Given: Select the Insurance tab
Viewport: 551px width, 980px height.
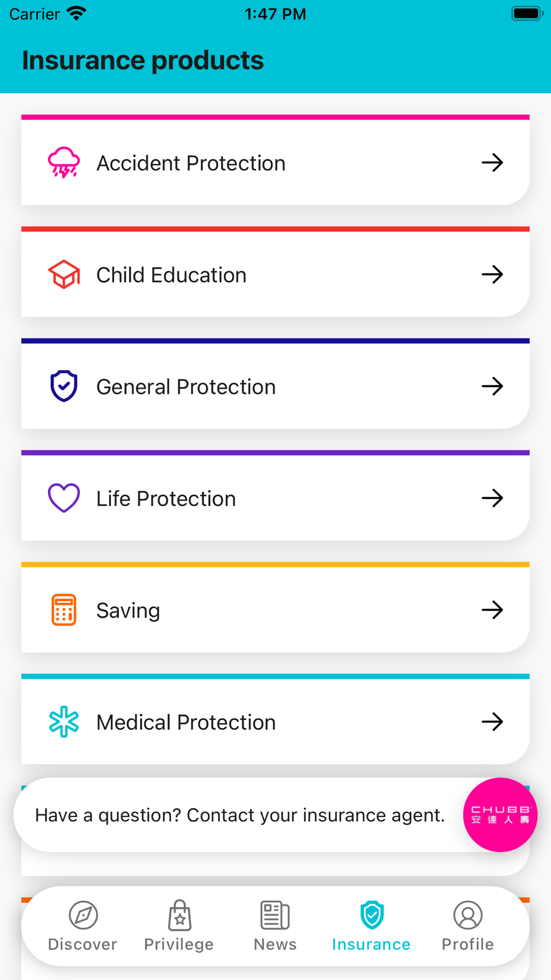Looking at the screenshot, I should click(x=371, y=926).
